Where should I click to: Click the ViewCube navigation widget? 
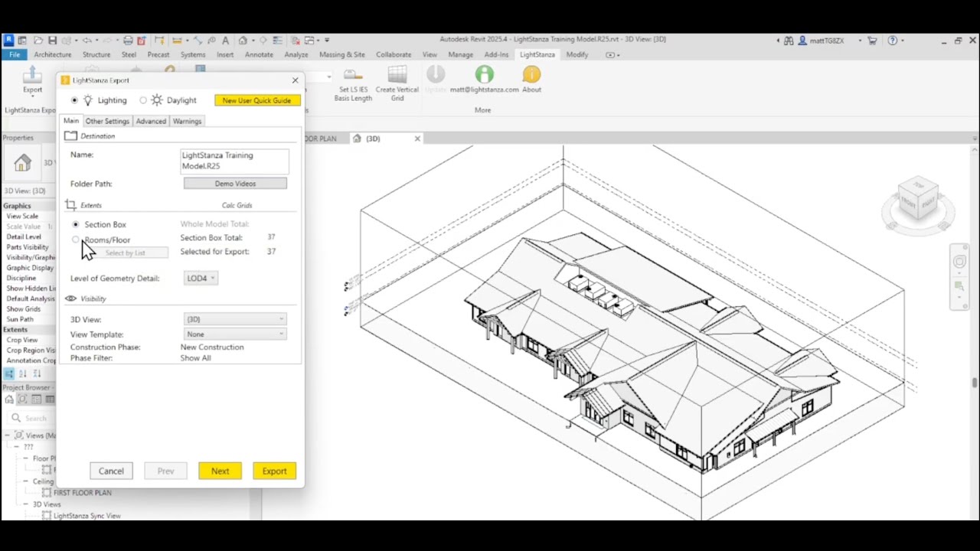[917, 198]
